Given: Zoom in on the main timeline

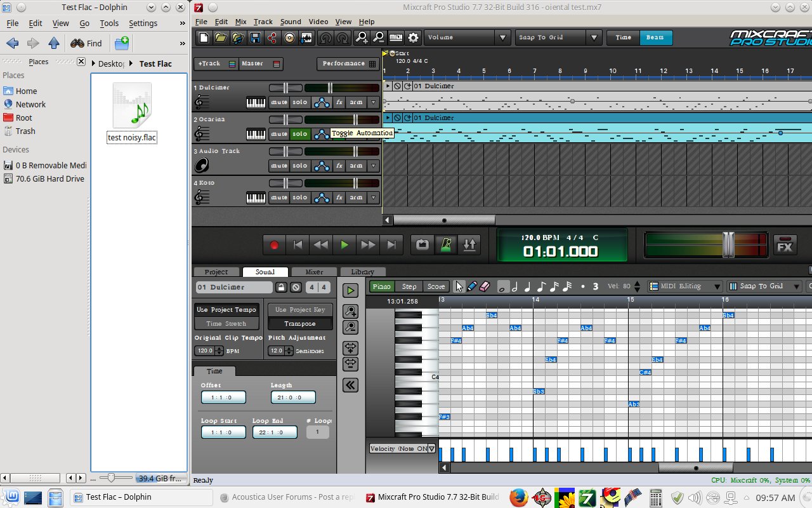Looking at the screenshot, I should point(362,37).
